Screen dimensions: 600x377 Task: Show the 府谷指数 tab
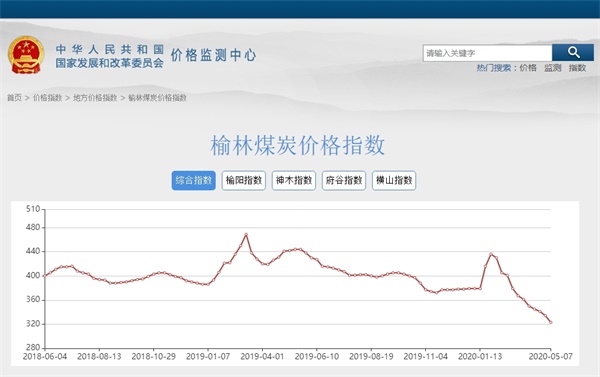click(344, 180)
